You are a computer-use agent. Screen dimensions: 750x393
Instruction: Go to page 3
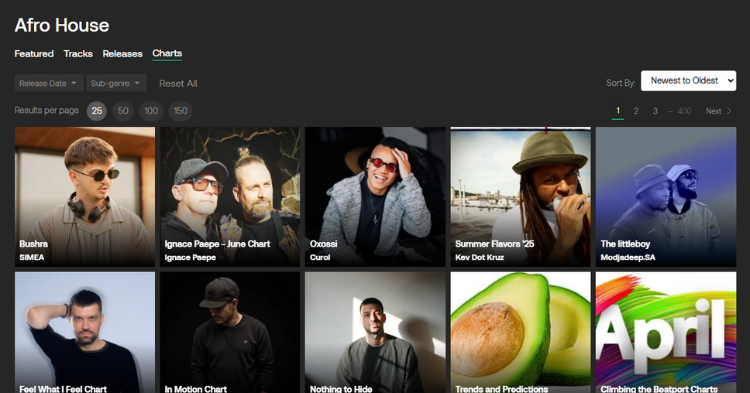coord(655,111)
